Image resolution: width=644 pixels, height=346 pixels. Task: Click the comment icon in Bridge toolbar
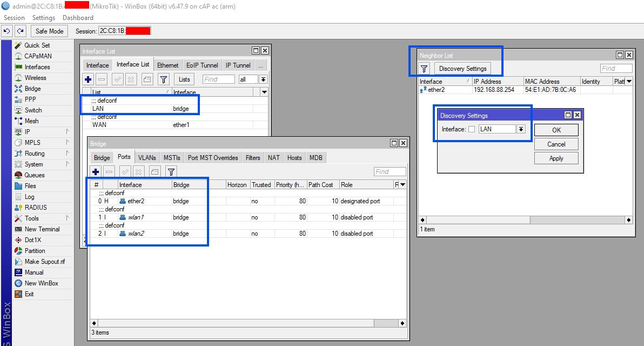(x=155, y=172)
